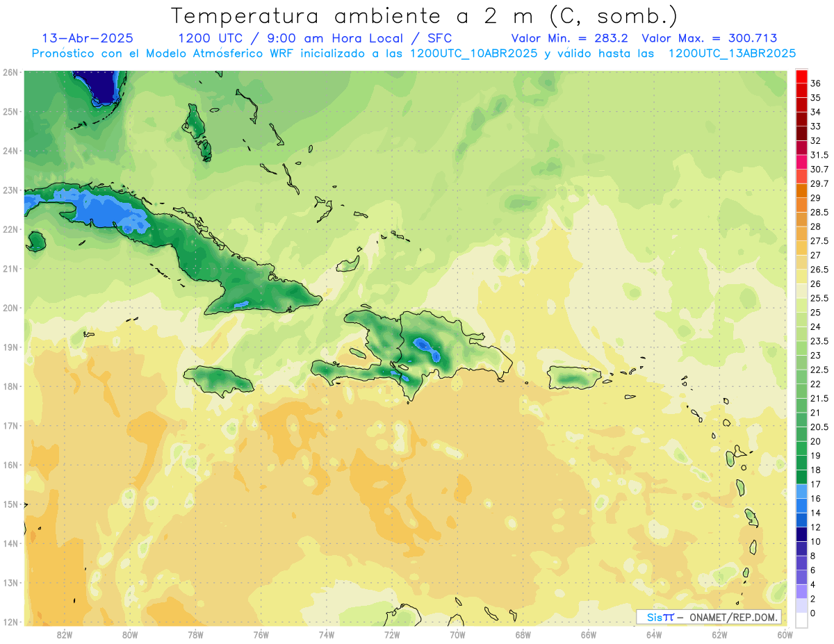Click longitude axis label '62W'
The width and height of the screenshot is (834, 644).
pos(719,635)
